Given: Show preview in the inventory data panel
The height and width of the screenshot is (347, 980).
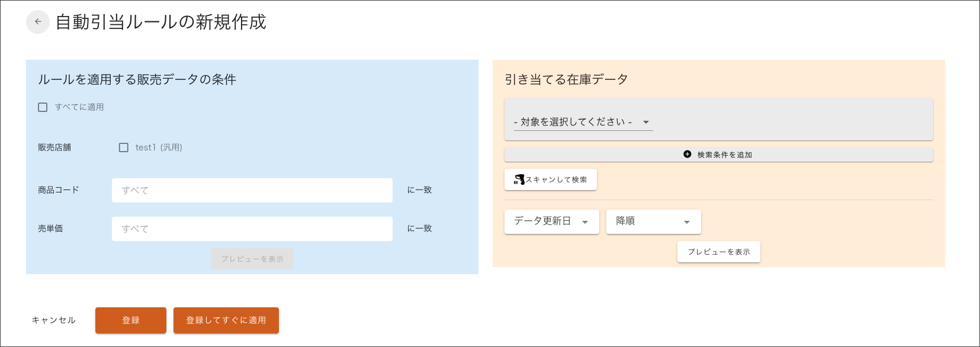Looking at the screenshot, I should (719, 252).
